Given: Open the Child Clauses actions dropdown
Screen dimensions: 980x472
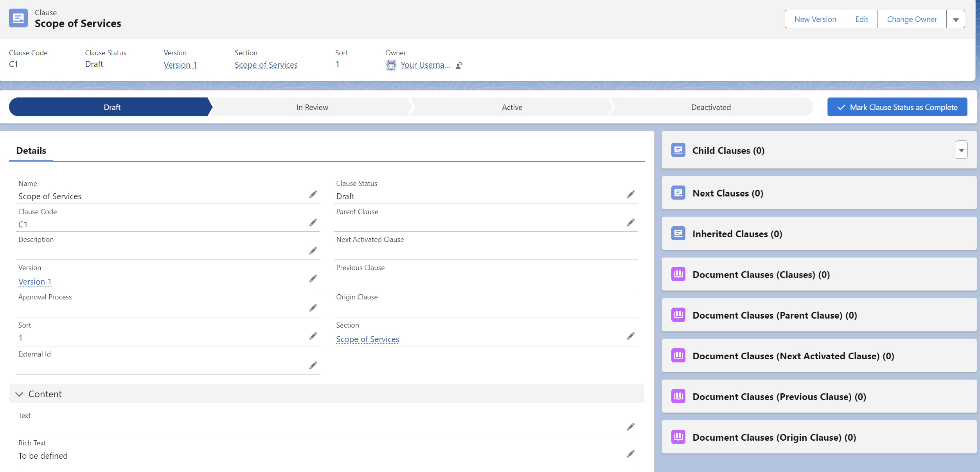Looking at the screenshot, I should click(961, 150).
